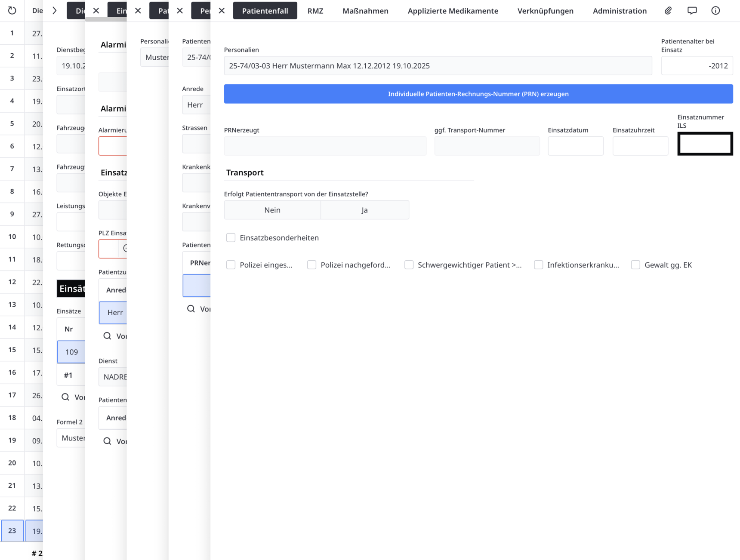Generate individual PRN with blue button
This screenshot has height=560, width=740.
point(478,94)
